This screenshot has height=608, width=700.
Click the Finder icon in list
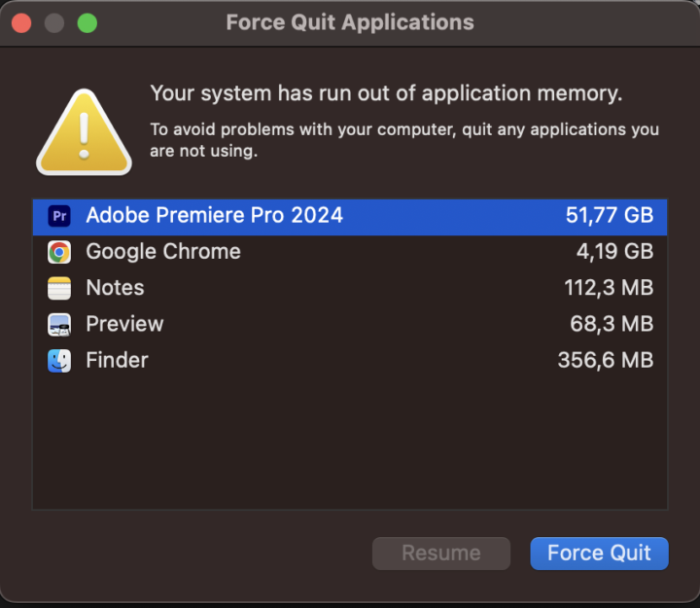tap(59, 360)
